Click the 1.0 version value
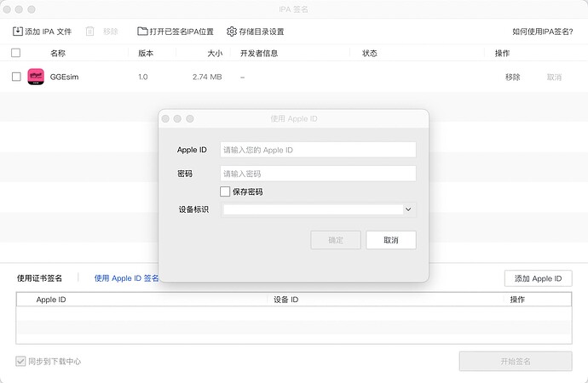588x383 pixels. 143,77
